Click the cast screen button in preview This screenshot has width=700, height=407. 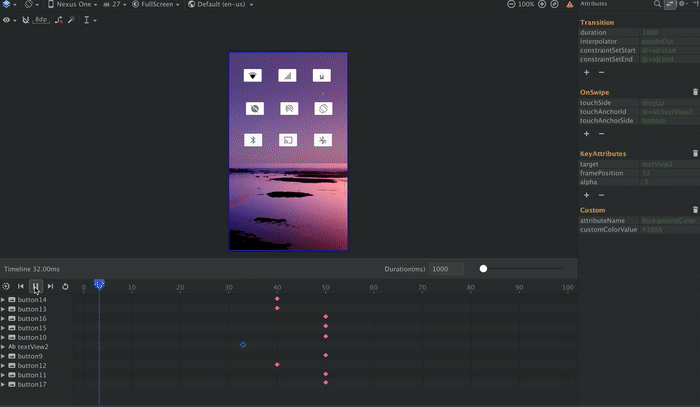(x=288, y=140)
